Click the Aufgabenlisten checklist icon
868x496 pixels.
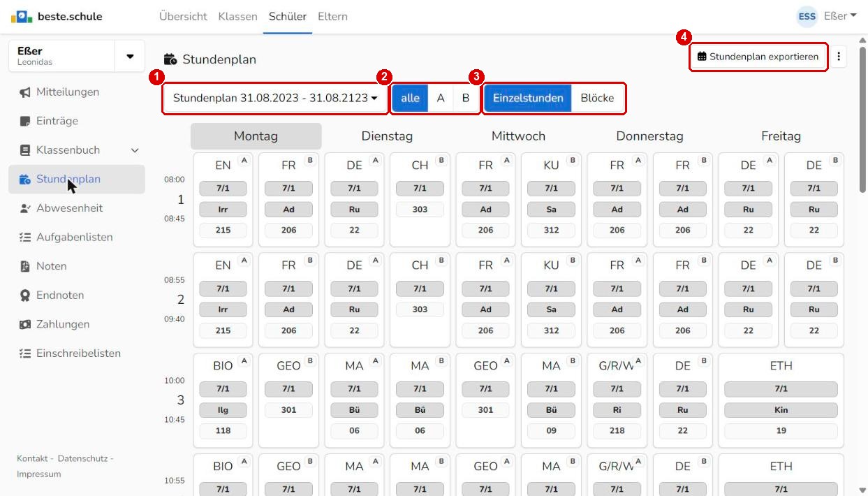[24, 238]
